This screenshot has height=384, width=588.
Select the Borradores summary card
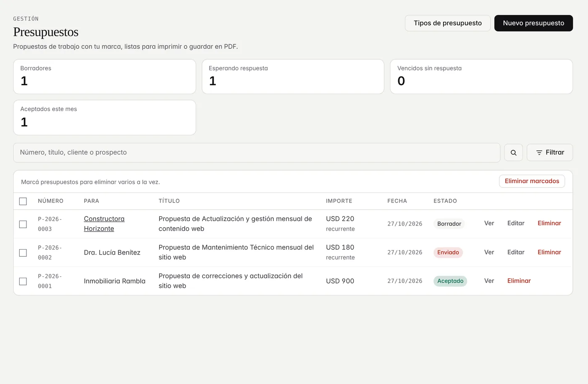coord(105,76)
